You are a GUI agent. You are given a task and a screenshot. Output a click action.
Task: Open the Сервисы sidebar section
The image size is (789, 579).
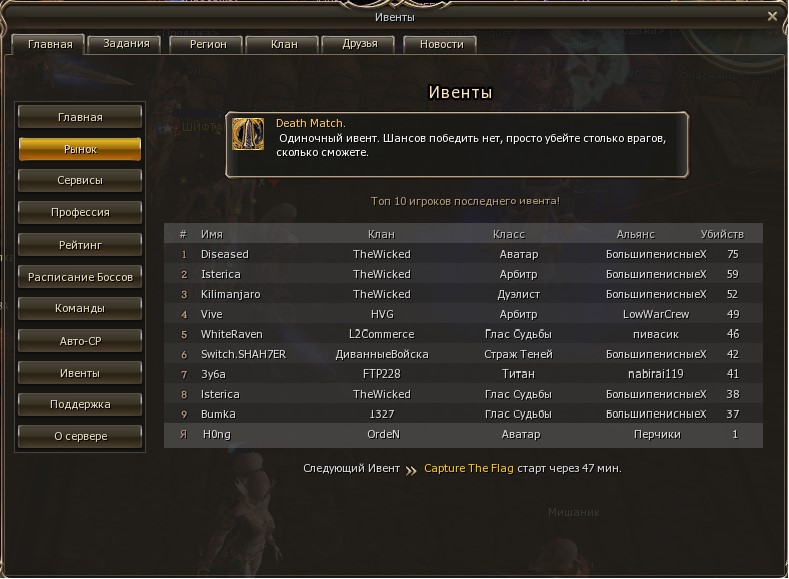[80, 181]
